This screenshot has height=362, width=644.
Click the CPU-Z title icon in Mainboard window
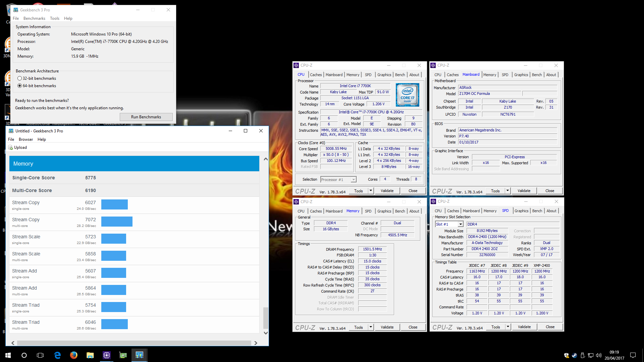[x=433, y=65]
